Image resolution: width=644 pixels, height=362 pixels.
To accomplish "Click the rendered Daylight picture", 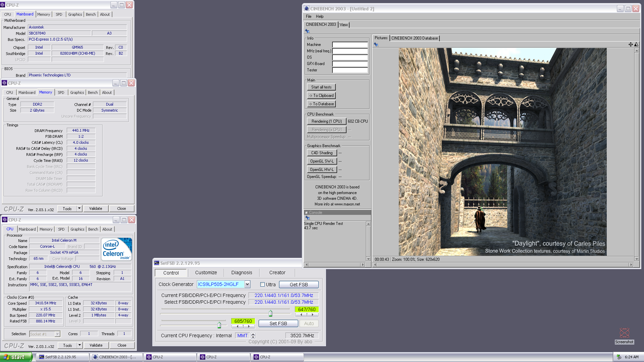I will coord(502,152).
